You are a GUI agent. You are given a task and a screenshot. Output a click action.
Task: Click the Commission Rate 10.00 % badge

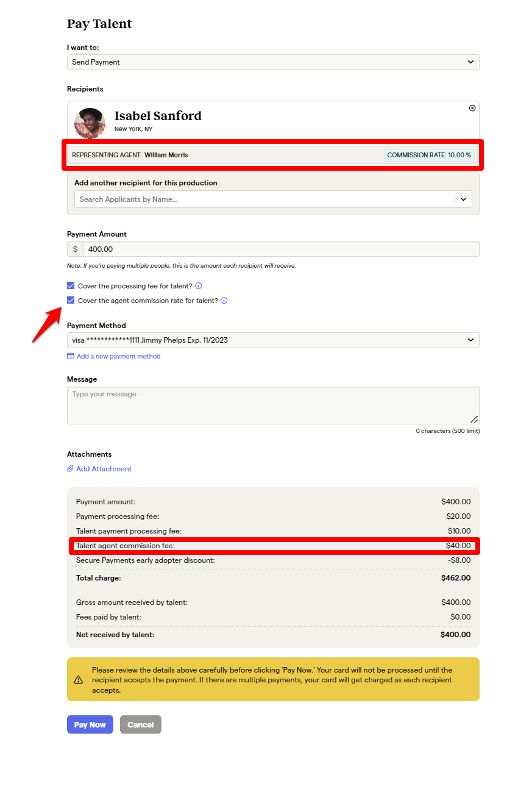tap(429, 155)
